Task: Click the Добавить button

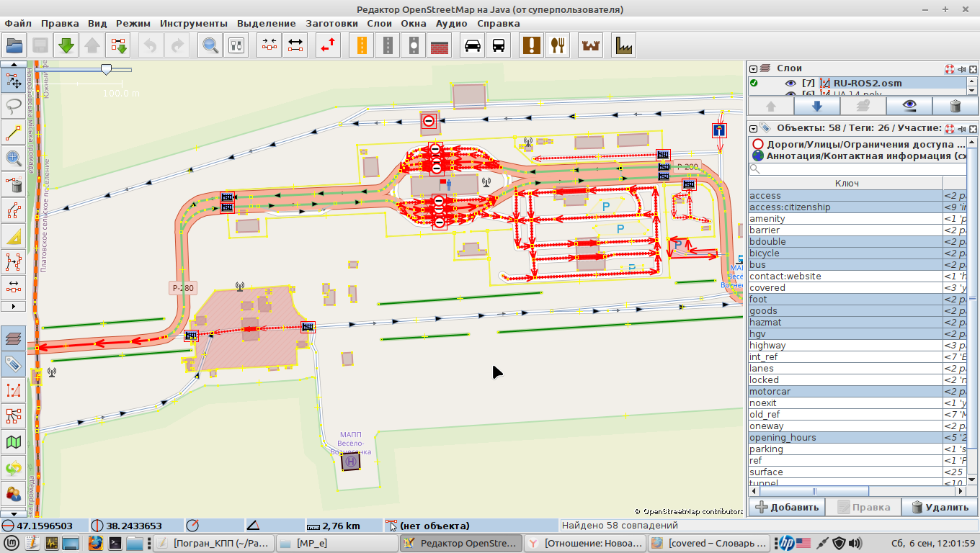Action: (x=786, y=507)
